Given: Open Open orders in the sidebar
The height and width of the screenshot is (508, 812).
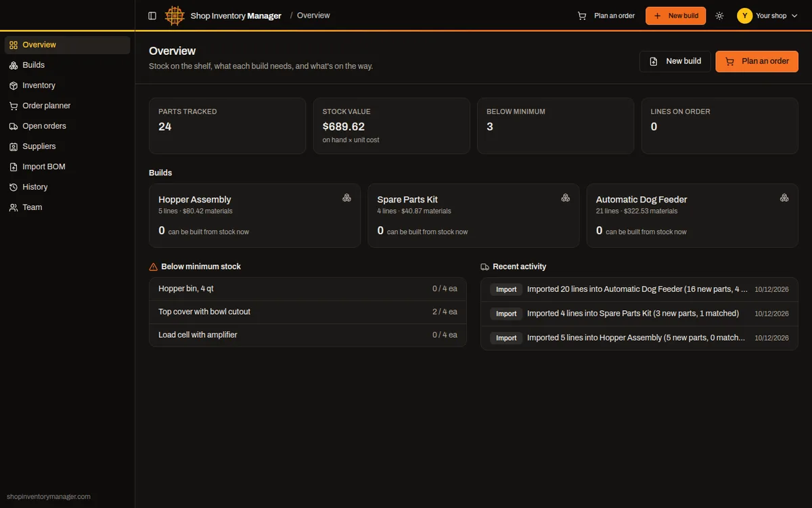Looking at the screenshot, I should click(x=67, y=126).
